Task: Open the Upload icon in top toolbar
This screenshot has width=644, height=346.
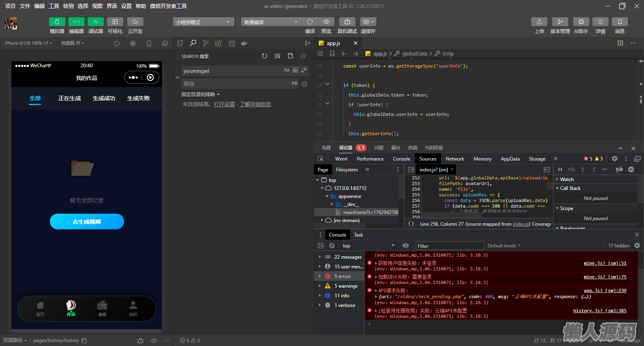Action: coord(539,22)
